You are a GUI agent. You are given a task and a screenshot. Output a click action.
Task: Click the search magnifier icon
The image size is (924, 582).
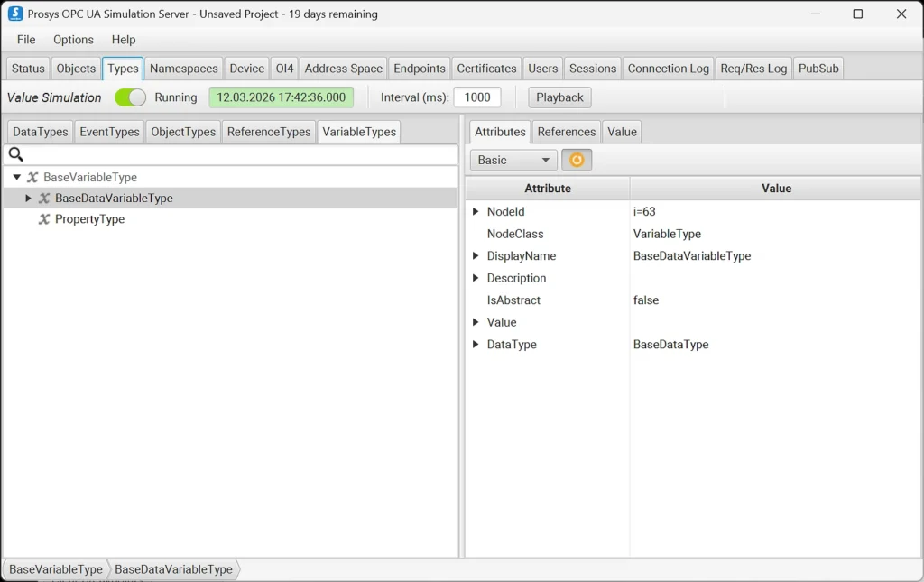(15, 154)
